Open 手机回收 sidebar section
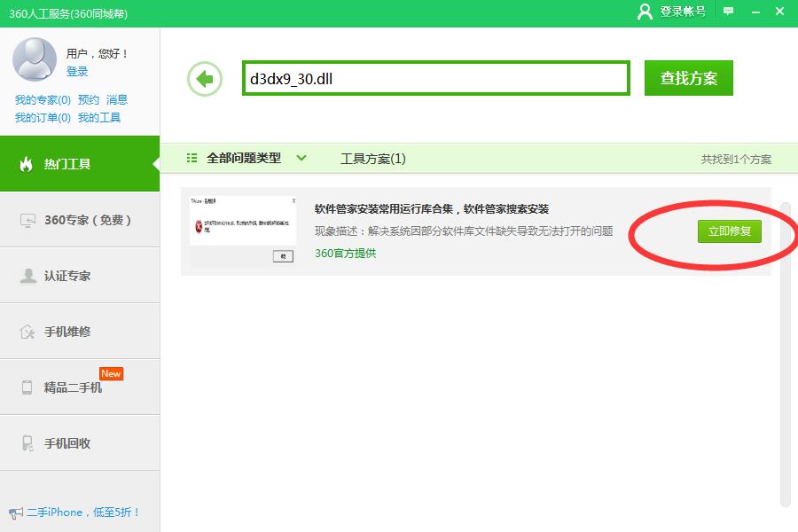Image resolution: width=798 pixels, height=532 pixels. (x=80, y=443)
